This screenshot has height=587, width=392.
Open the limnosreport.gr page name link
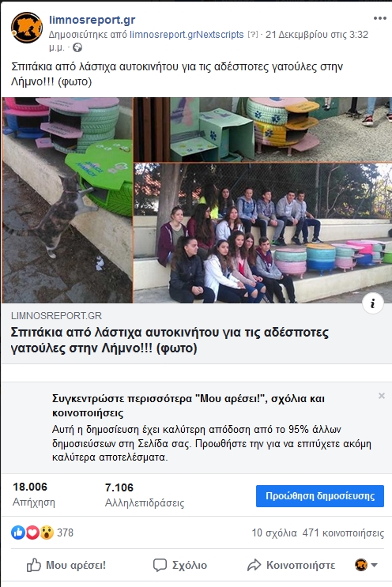point(92,20)
